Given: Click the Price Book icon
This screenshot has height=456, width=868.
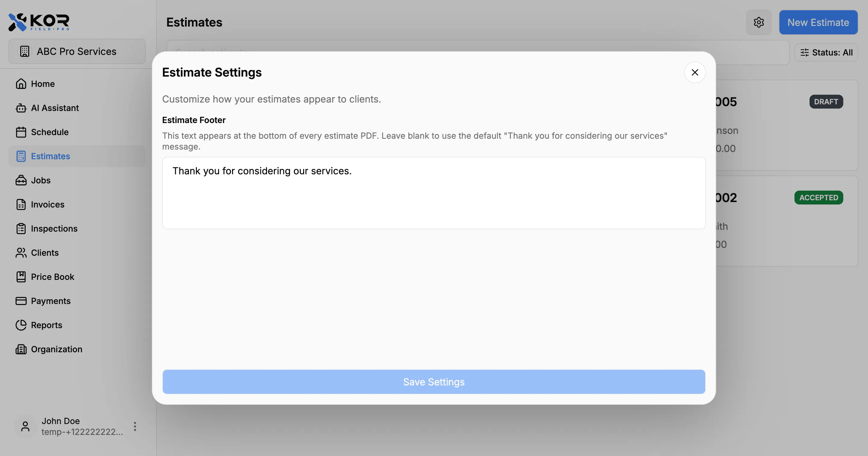Looking at the screenshot, I should [21, 277].
